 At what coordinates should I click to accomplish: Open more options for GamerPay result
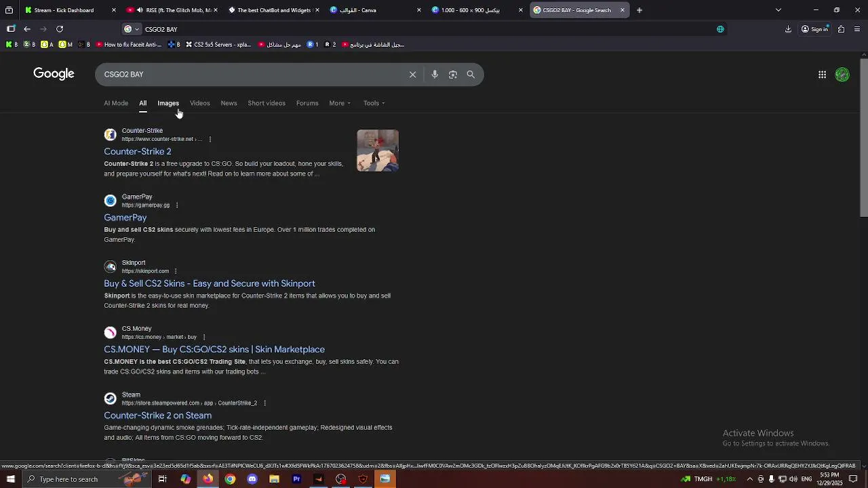coord(177,205)
